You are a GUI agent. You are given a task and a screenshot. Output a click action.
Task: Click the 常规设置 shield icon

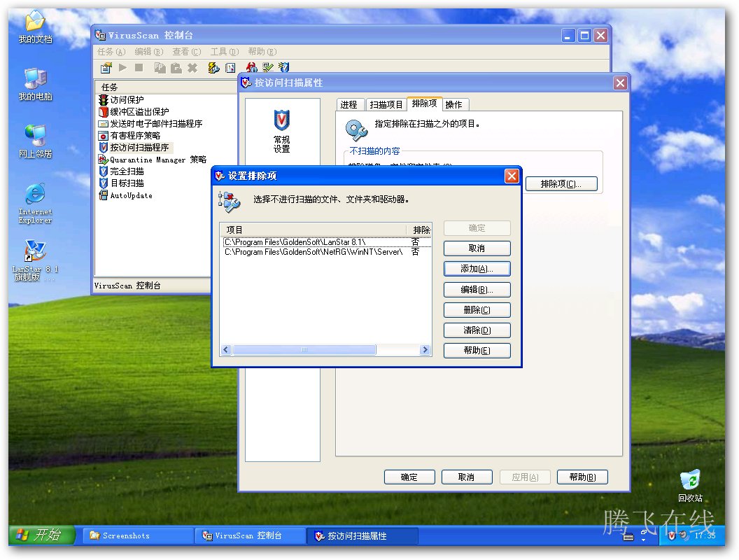pos(281,120)
